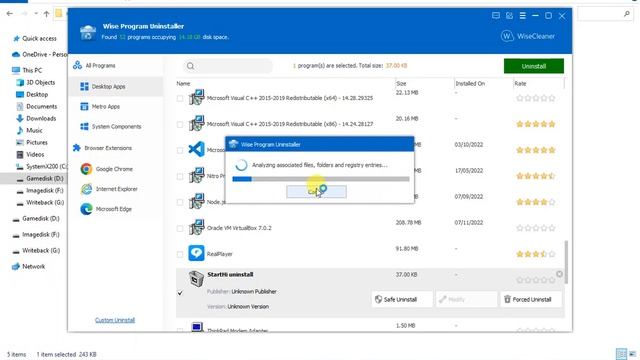Click StartHi uninstall program icon
Viewport: 640px width, 360px height.
(x=196, y=279)
